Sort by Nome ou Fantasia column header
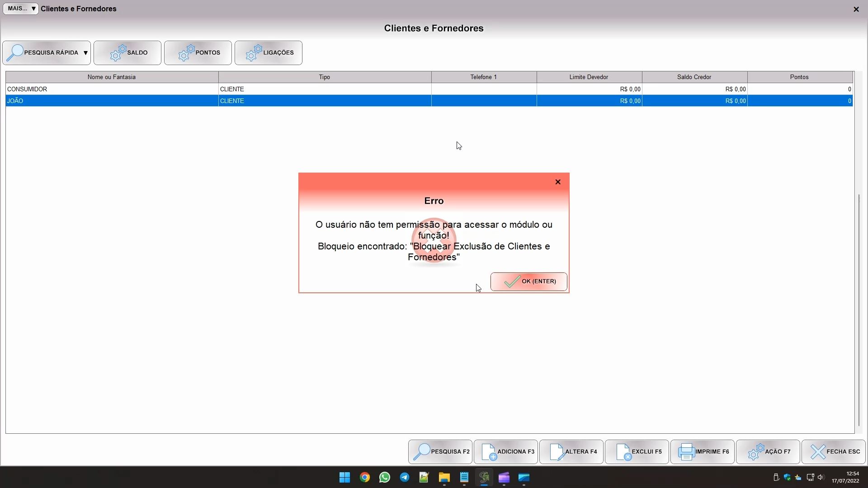 [x=112, y=77]
